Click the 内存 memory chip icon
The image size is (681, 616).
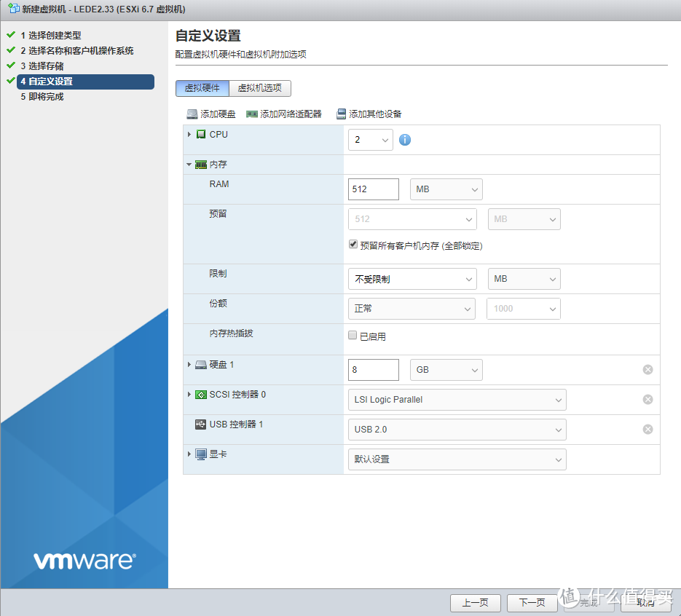tap(200, 164)
